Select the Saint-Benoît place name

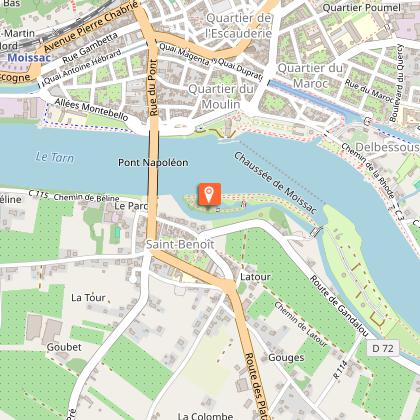180,244
